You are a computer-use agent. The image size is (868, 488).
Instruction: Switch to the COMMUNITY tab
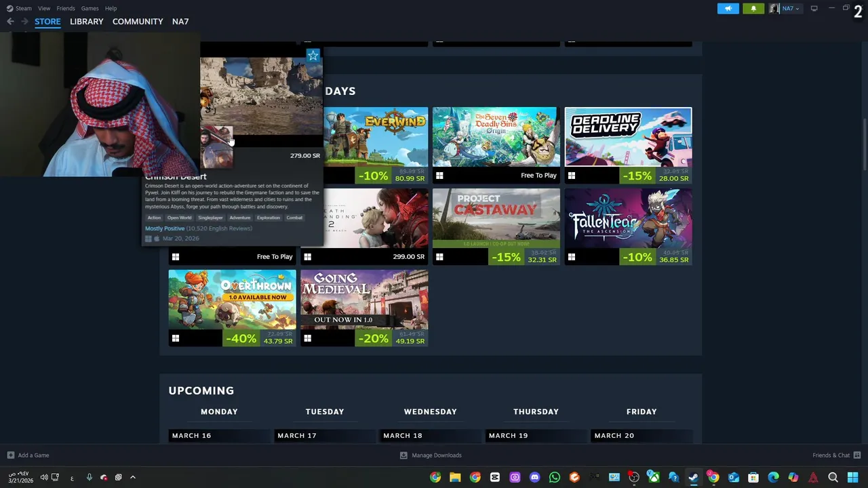(138, 22)
